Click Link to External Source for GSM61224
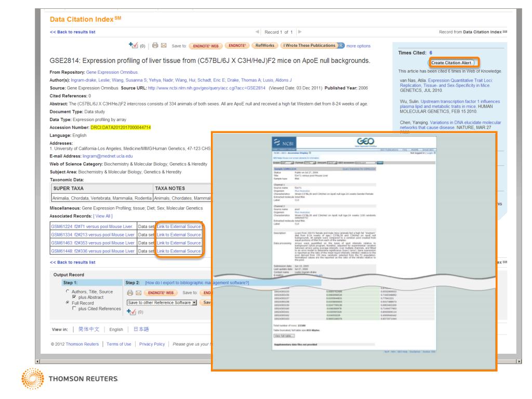 (179, 227)
